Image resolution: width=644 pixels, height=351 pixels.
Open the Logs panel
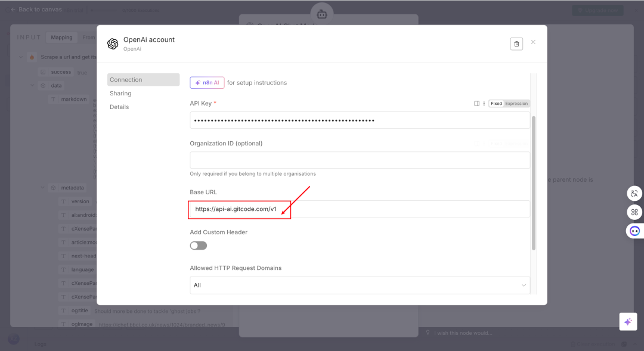coord(41,344)
